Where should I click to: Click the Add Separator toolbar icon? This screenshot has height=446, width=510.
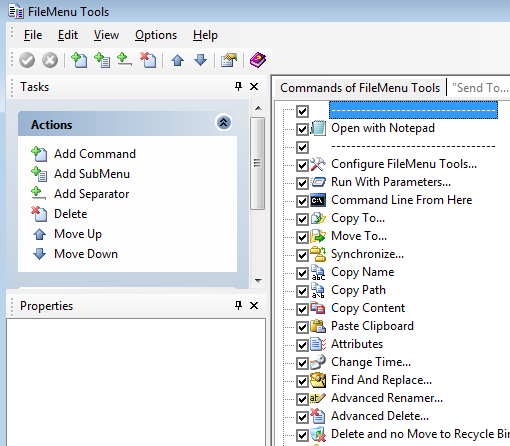point(125,60)
